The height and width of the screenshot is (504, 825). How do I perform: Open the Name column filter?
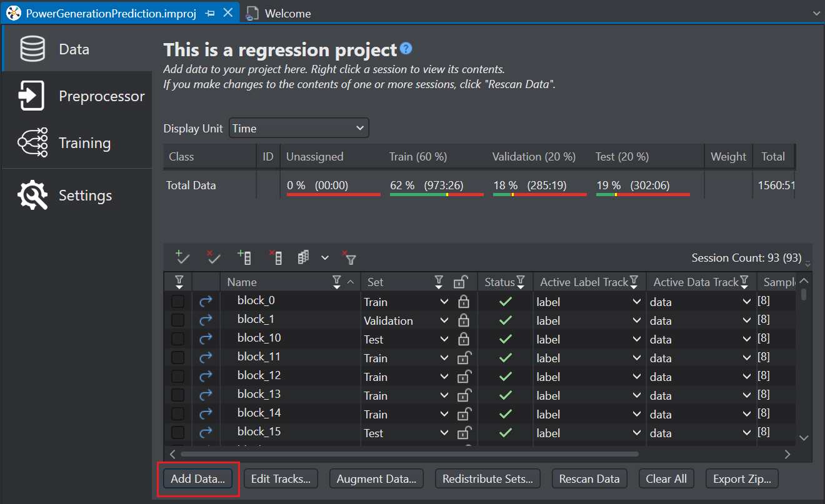pyautogui.click(x=337, y=282)
